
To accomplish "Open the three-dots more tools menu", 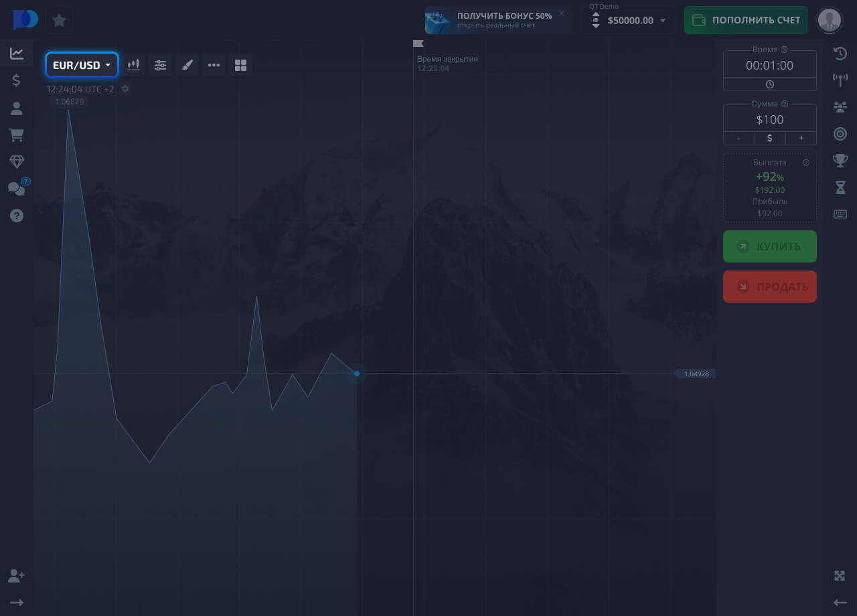I will click(x=214, y=65).
